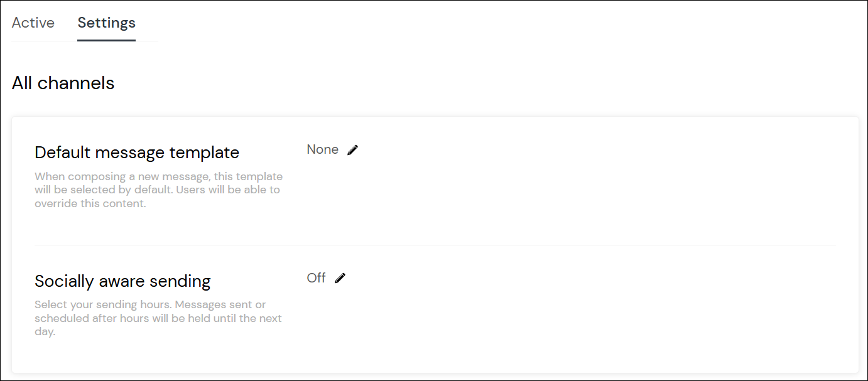Edit the default message template pencil icon
This screenshot has width=868, height=381.
point(353,150)
